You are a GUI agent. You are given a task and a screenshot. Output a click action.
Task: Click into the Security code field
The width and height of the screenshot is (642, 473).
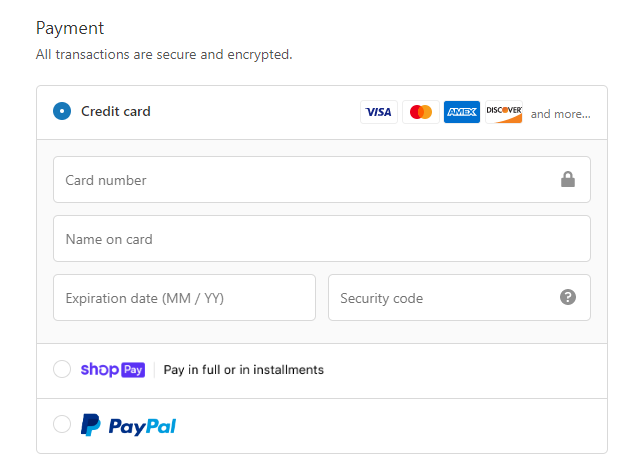pos(459,297)
